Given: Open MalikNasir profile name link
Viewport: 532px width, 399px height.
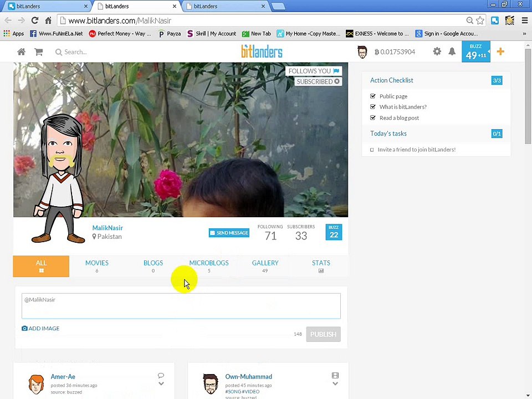Looking at the screenshot, I should click(108, 228).
